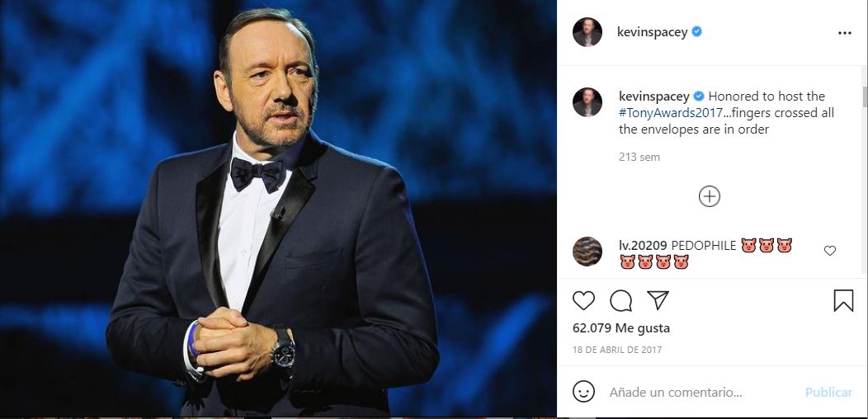Click the lv.20209 commenter username

[x=643, y=246]
